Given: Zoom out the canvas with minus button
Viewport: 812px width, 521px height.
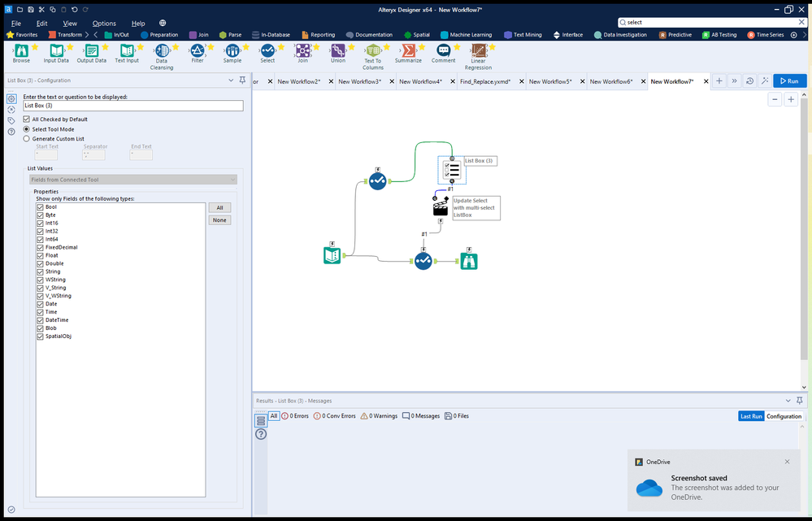Looking at the screenshot, I should [x=775, y=100].
